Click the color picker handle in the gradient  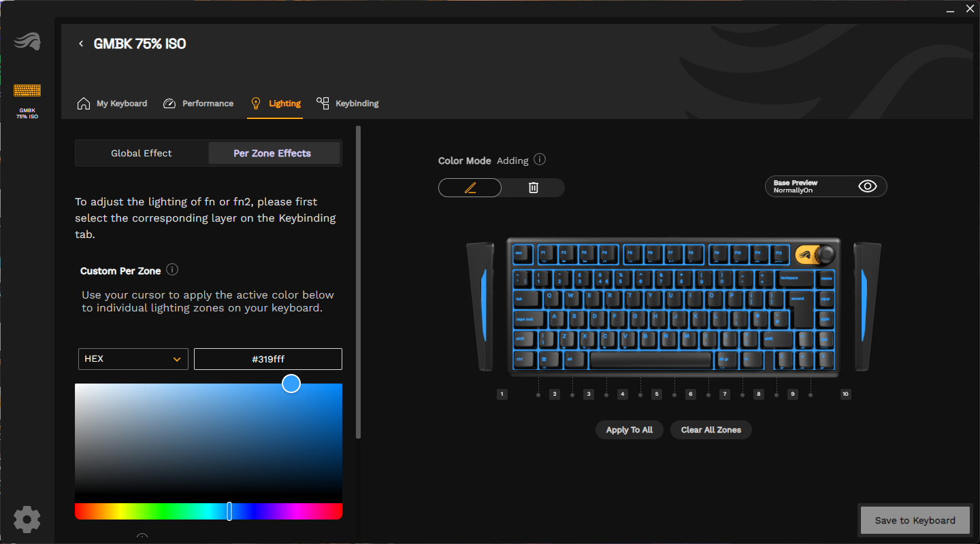coord(291,384)
